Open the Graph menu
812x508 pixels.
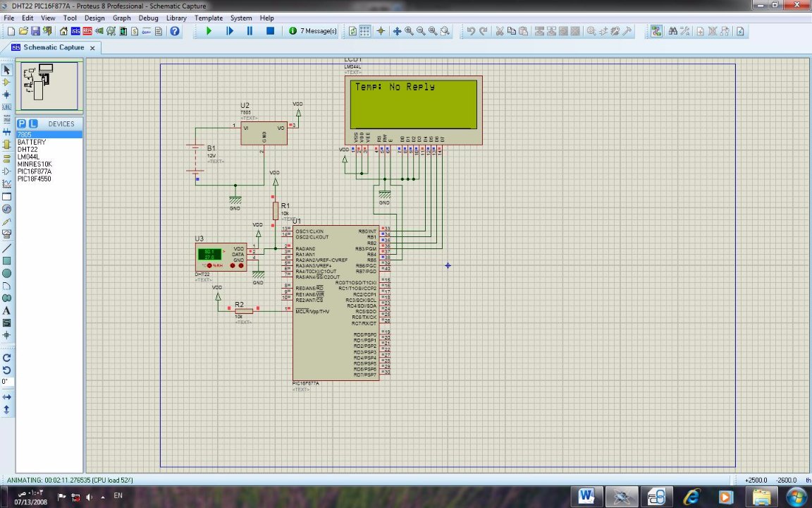tap(122, 18)
